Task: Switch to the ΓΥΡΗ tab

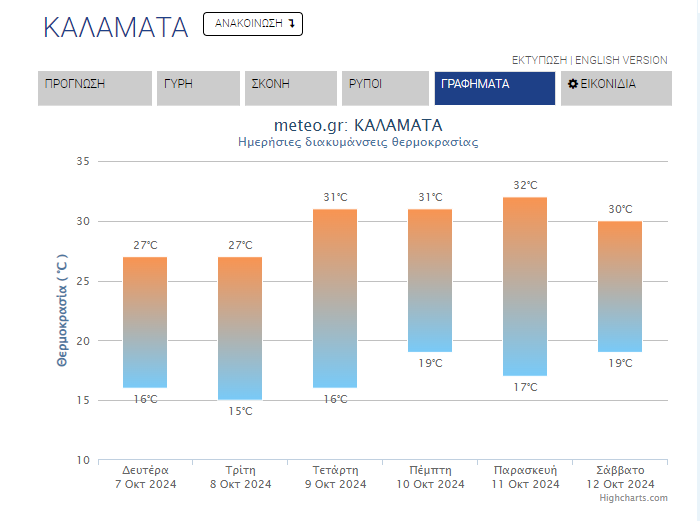Action: coord(198,88)
